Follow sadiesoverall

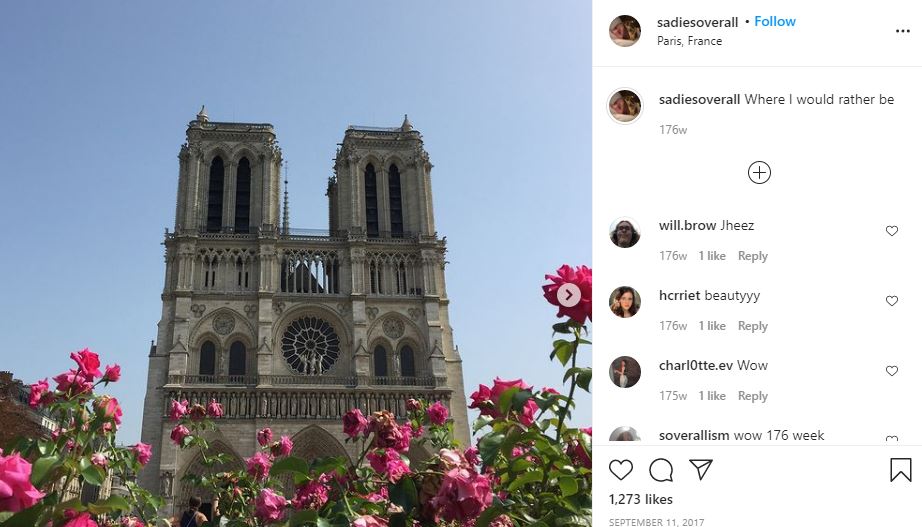774,21
